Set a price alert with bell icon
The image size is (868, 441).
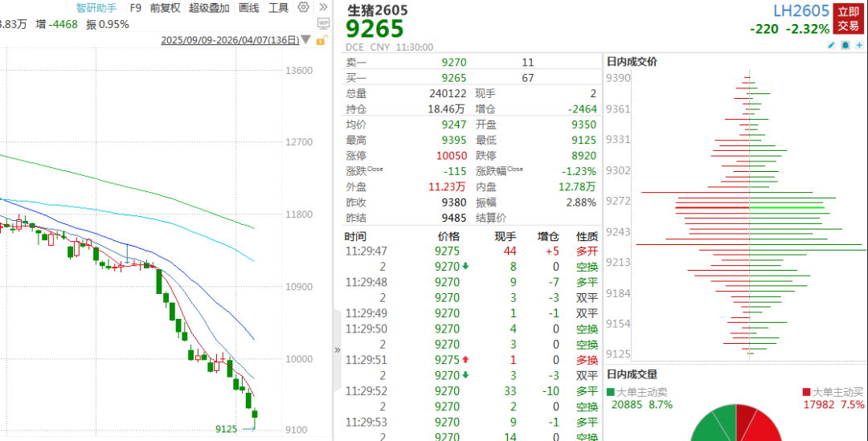coord(845,46)
